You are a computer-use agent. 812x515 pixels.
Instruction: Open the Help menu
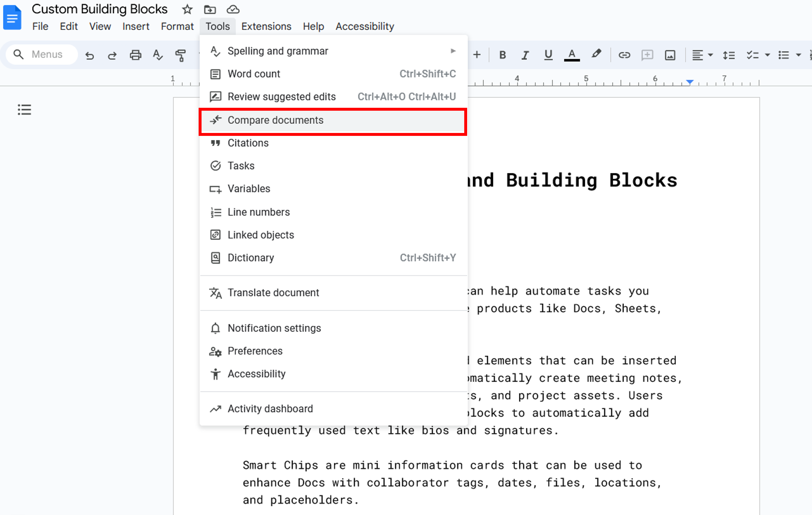click(x=313, y=26)
